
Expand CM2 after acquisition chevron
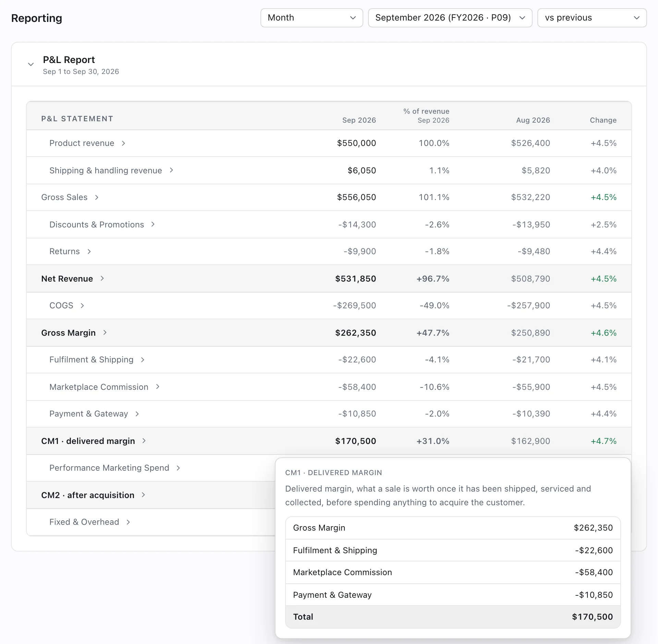tap(143, 495)
